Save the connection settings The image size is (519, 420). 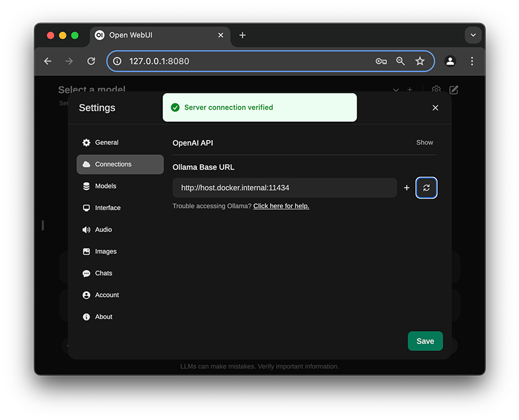(425, 341)
